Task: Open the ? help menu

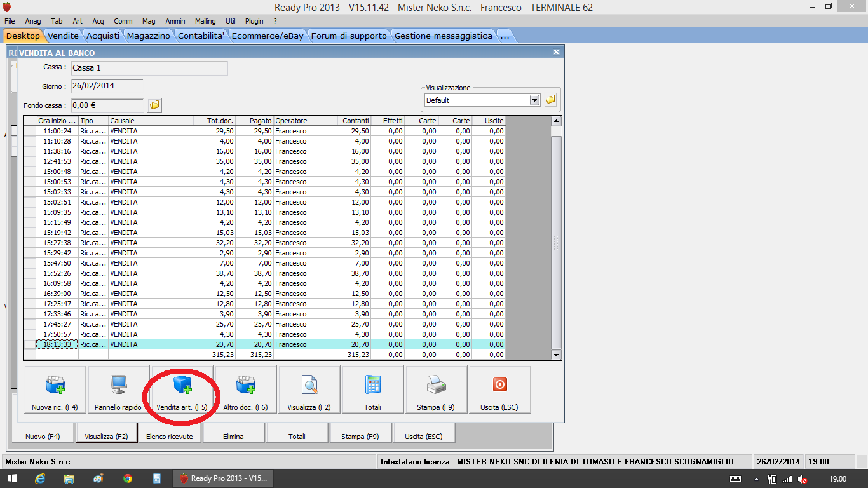Action: point(275,21)
